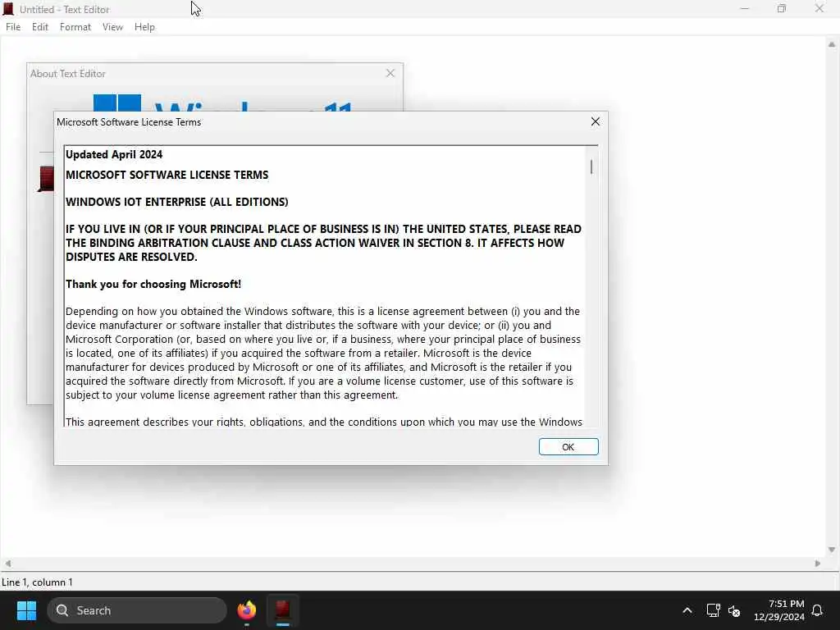Click 'MICROSOFT SOFTWARE LICENSE TERMS' heading
Image resolution: width=840 pixels, height=630 pixels.
[167, 175]
